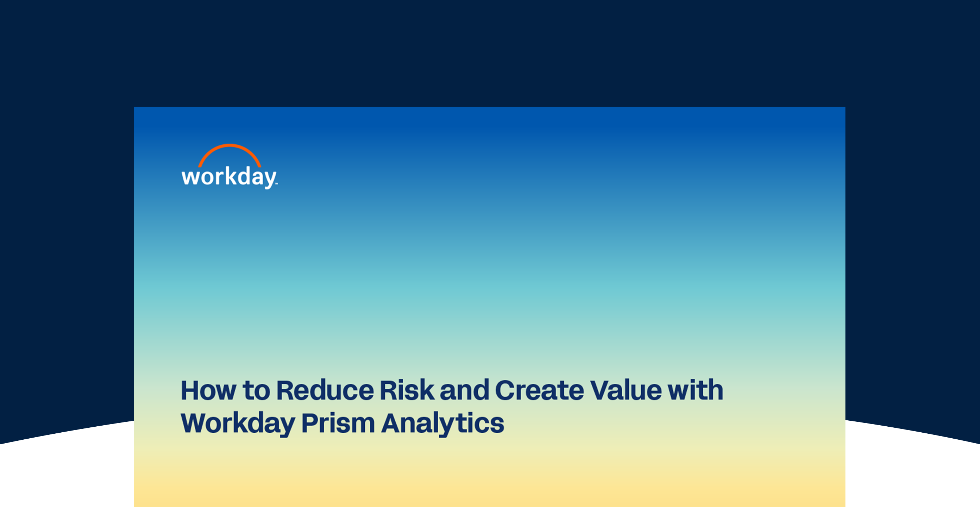The width and height of the screenshot is (980, 508).
Task: Click the deep blue band at the cover's top
Action: click(x=490, y=119)
